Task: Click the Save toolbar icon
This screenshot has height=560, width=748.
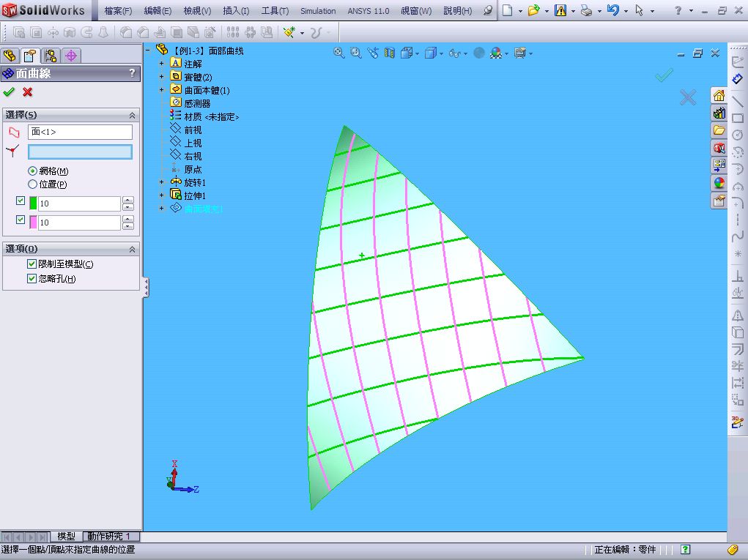Action: [560, 11]
